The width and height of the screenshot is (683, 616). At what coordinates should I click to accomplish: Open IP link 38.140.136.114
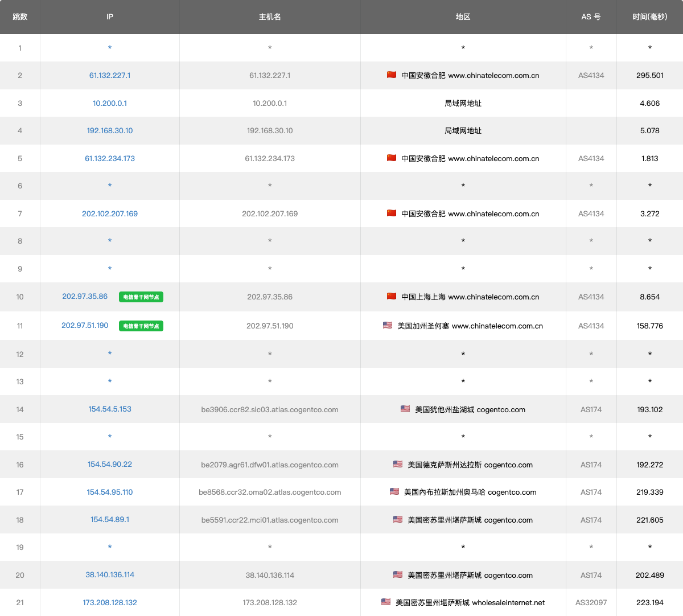(x=110, y=575)
